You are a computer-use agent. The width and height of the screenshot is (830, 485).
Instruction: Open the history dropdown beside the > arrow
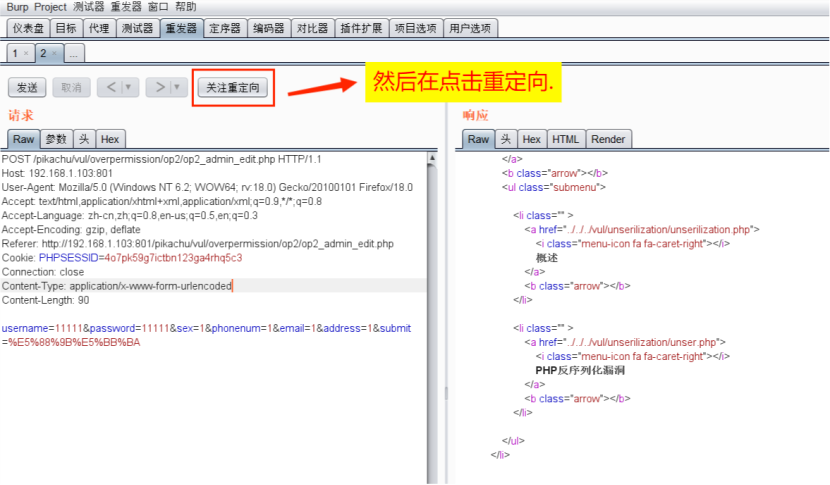coord(177,87)
